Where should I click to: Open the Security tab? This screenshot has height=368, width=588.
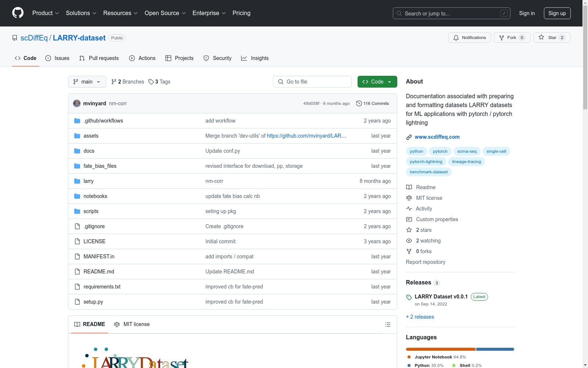[x=218, y=58]
